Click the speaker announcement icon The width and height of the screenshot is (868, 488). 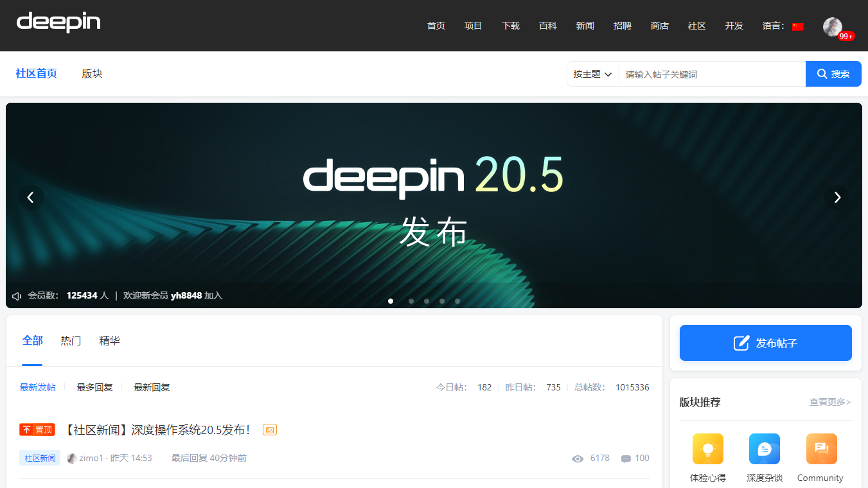pyautogui.click(x=17, y=296)
